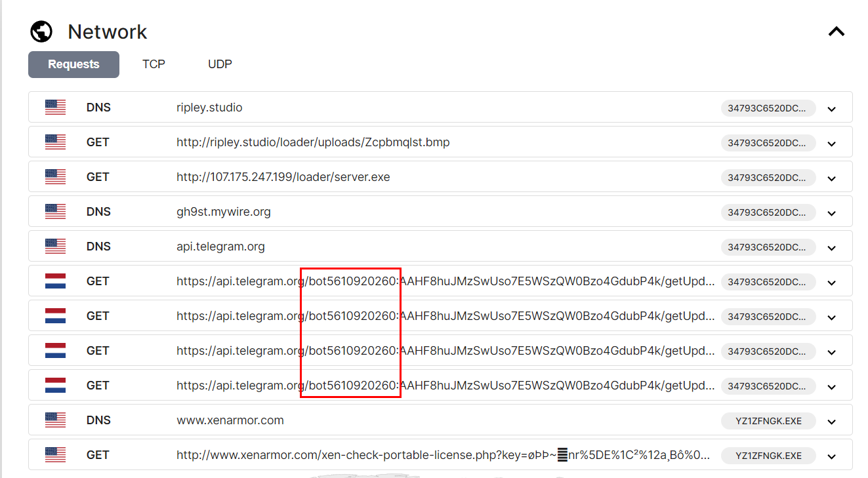
Task: Expand the ripley.studio DNS request row
Action: (x=832, y=109)
